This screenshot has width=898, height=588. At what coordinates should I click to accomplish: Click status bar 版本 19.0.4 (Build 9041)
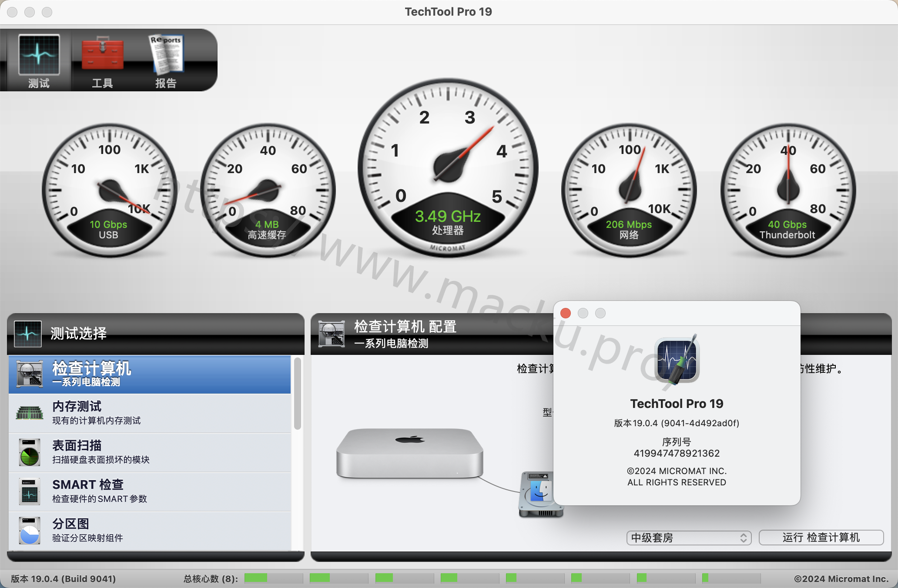click(64, 579)
